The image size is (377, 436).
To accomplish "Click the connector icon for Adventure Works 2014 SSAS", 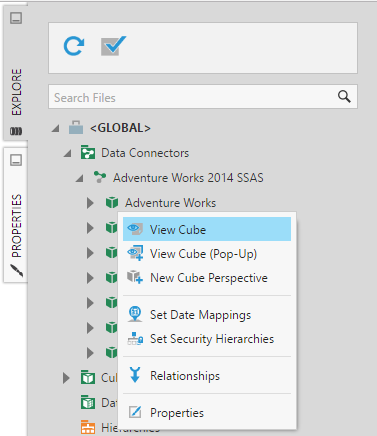I will (x=100, y=177).
